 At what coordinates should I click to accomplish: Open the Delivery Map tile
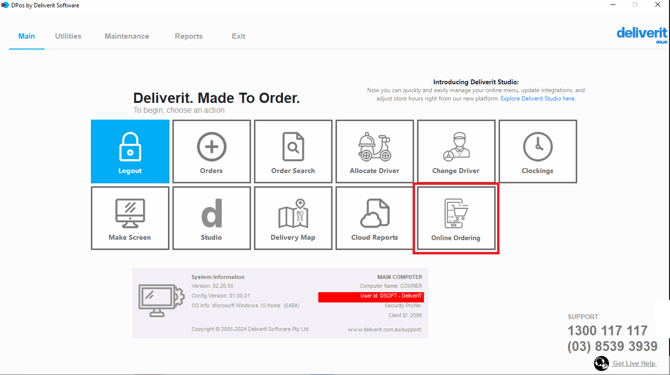293,218
